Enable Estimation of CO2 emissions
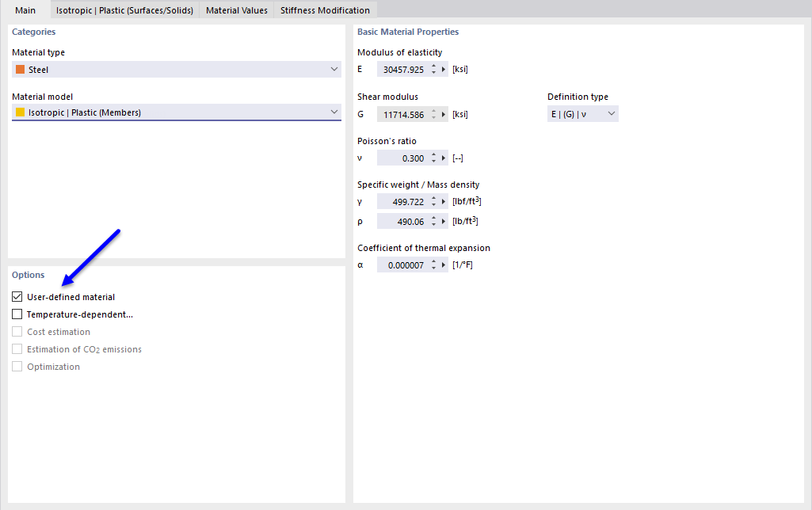Image resolution: width=812 pixels, height=510 pixels. coord(17,348)
